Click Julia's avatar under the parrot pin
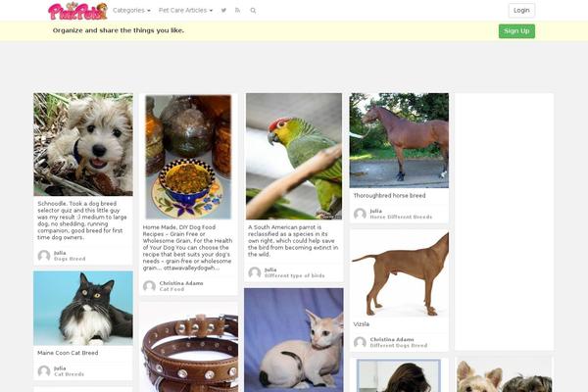Image resolution: width=588 pixels, height=392 pixels. point(255,272)
